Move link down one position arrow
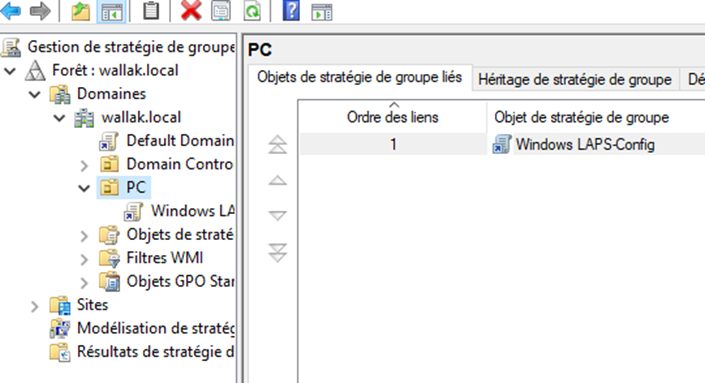 (277, 216)
